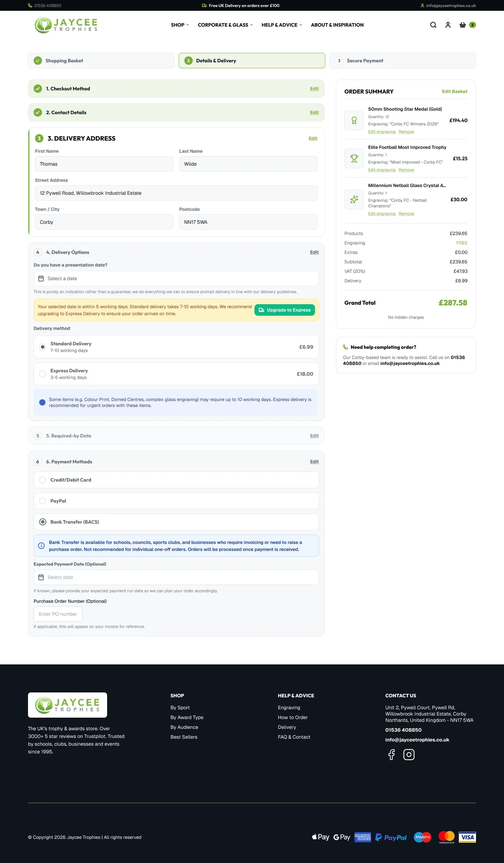Click the Purchase Order Number input
The width and height of the screenshot is (504, 863).
pos(58,614)
